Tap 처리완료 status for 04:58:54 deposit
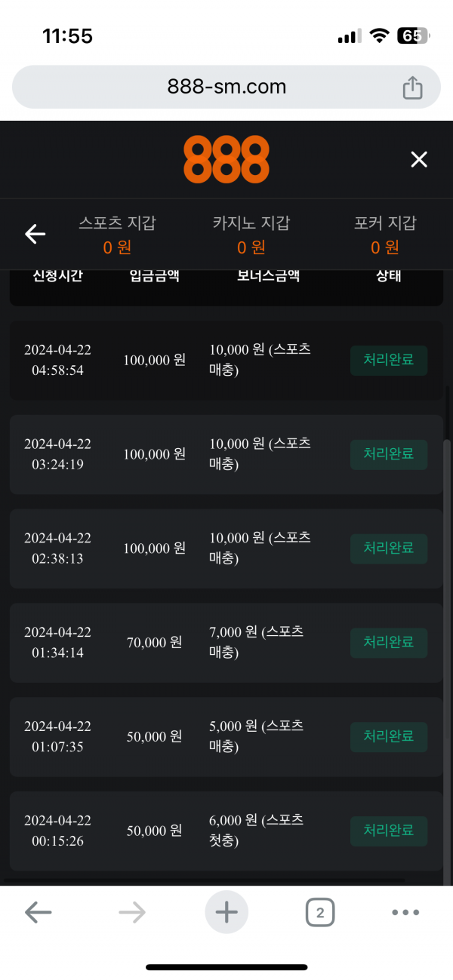Viewport: 453px width, 980px height. point(389,361)
